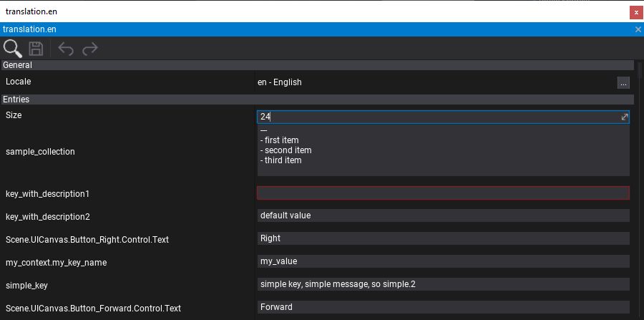Select the 'en - English' locale value
Image resolution: width=644 pixels, height=320 pixels.
point(280,82)
